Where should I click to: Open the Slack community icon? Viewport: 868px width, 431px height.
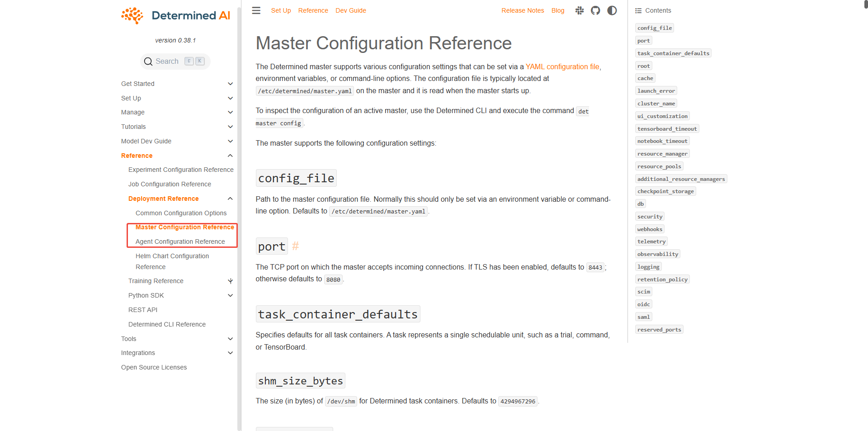pyautogui.click(x=580, y=10)
